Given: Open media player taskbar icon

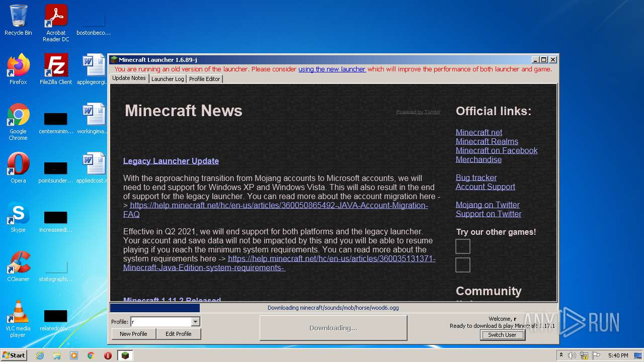Looking at the screenshot, I should (74, 355).
